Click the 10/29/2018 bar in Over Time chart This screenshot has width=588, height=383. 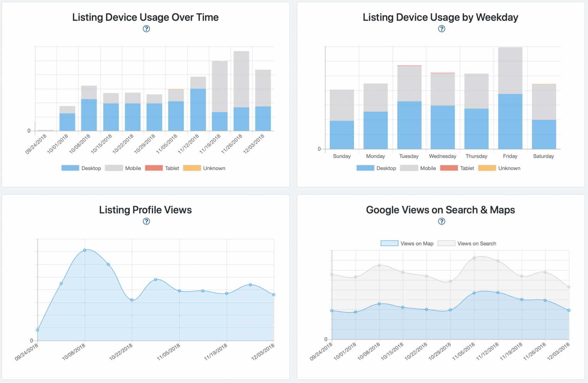pos(154,113)
